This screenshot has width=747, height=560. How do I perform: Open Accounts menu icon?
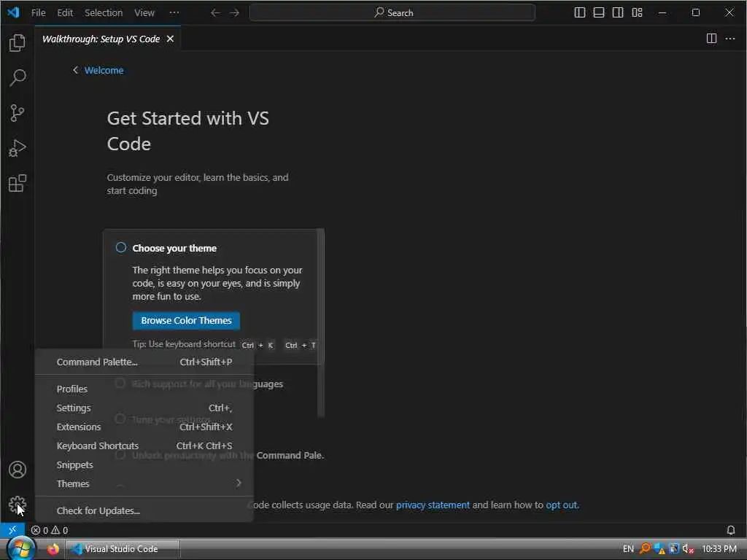(x=18, y=470)
